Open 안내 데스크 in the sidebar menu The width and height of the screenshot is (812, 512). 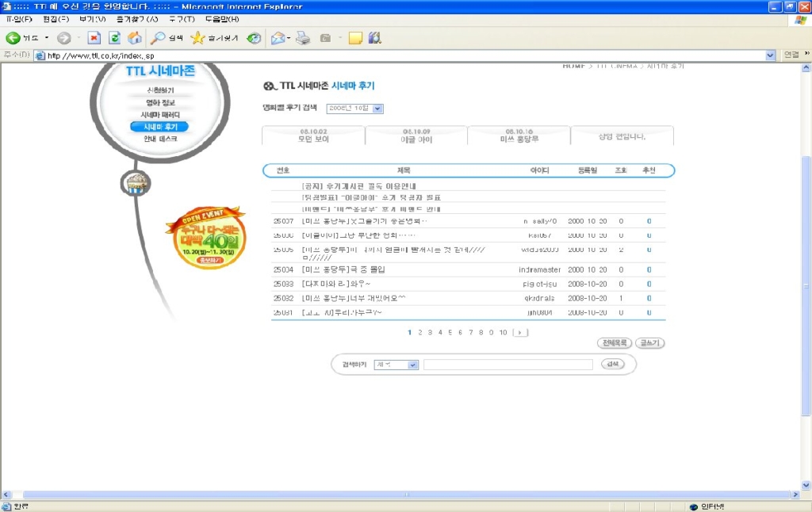160,139
